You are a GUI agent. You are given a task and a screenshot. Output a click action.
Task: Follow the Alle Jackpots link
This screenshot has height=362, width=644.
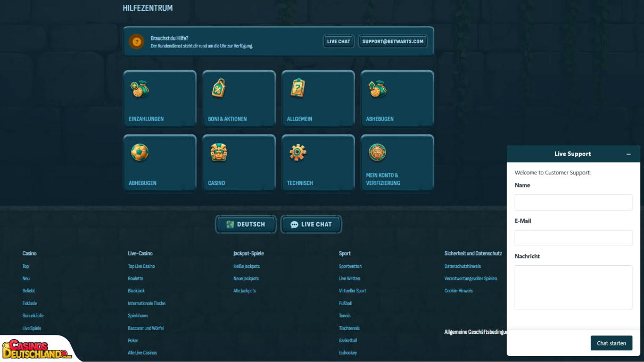(x=245, y=291)
